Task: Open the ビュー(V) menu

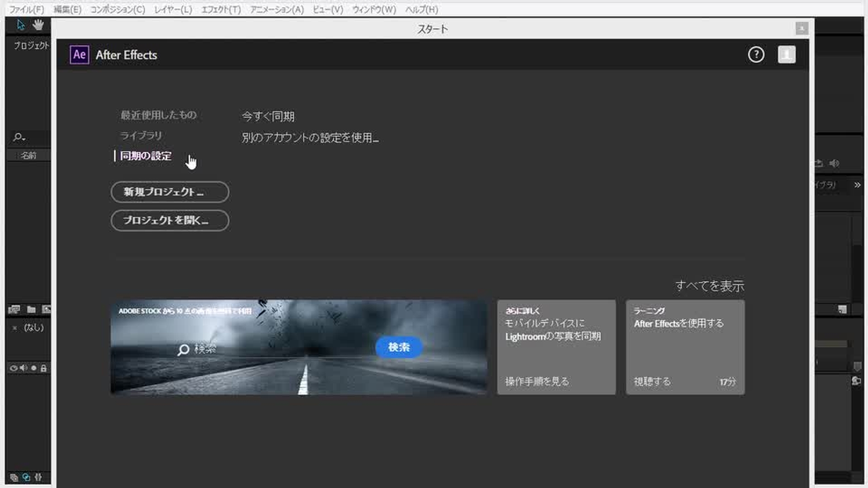Action: [328, 9]
